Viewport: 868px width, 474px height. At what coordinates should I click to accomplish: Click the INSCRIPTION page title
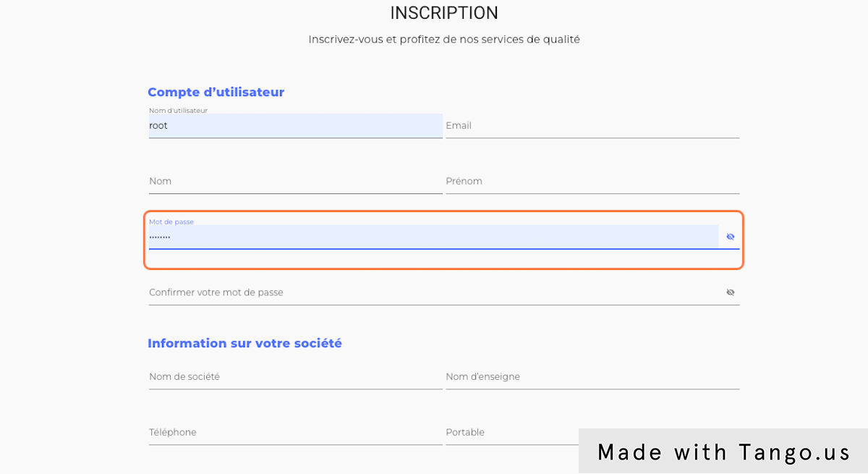point(444,13)
